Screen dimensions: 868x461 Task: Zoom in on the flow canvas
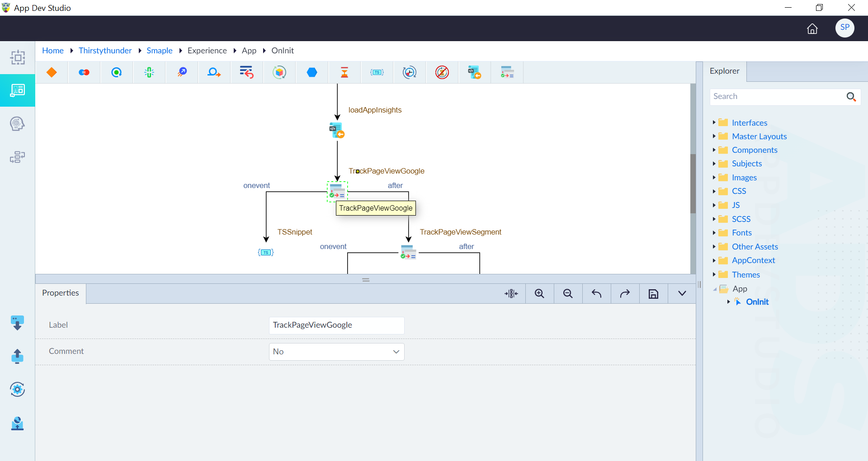click(x=540, y=294)
